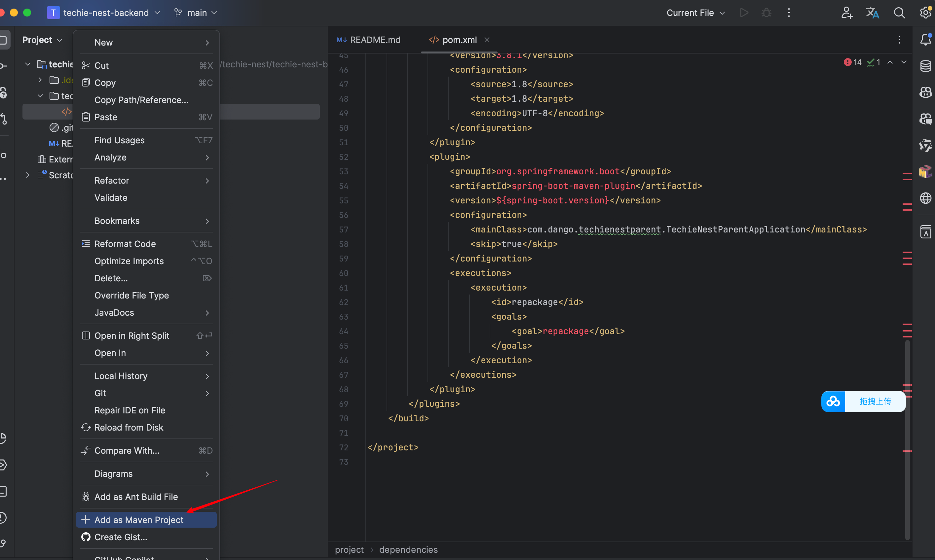Choose Repair IDE on File
This screenshot has width=935, height=560.
pyautogui.click(x=146, y=410)
